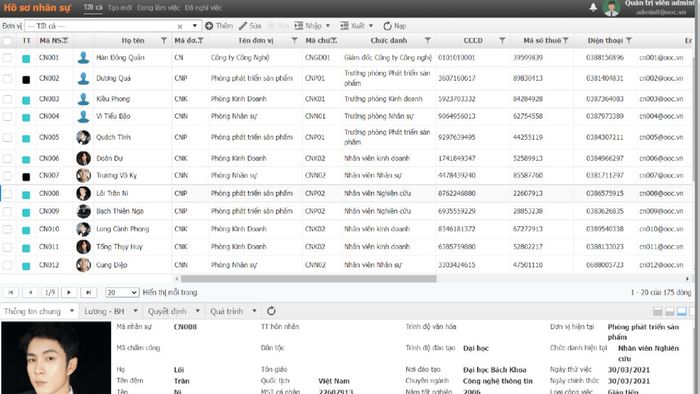
Task: Select the employee name Lôi Trần Ni
Action: [x=112, y=193]
